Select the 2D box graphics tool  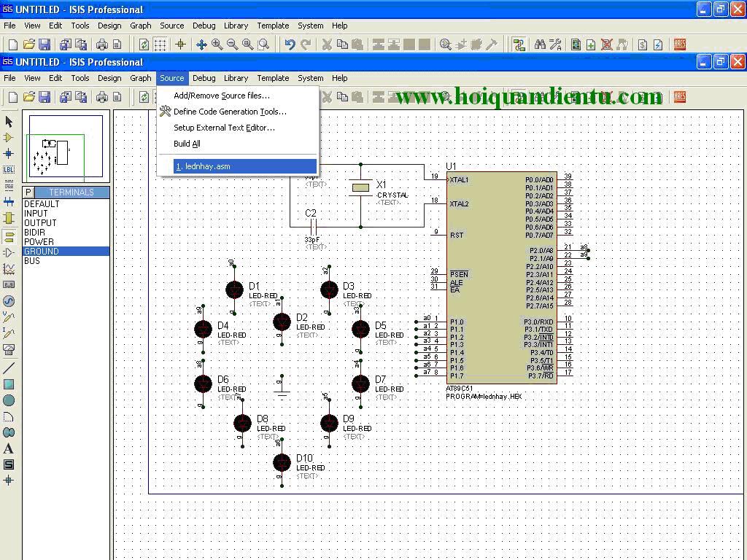point(9,384)
